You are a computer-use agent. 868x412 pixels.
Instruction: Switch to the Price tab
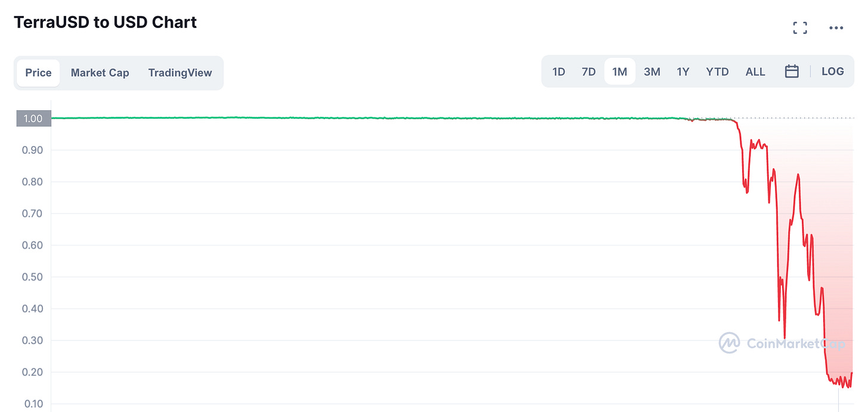coord(38,73)
